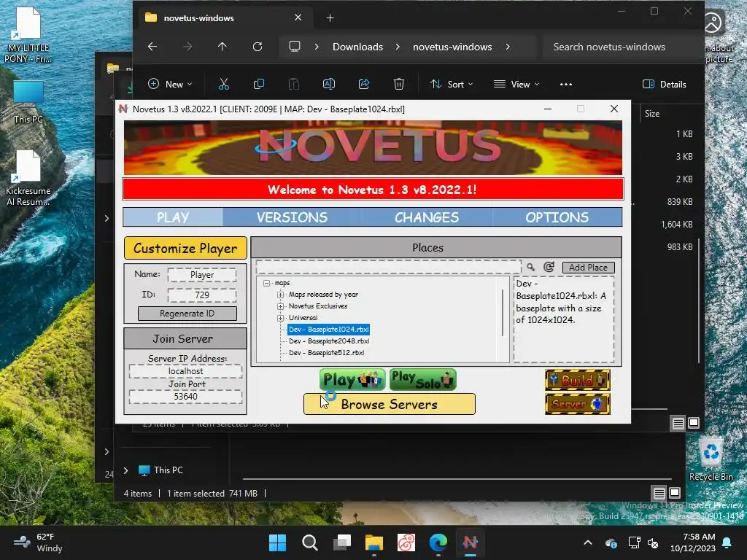Refresh the Explorer folder
This screenshot has width=747, height=560.
coord(258,47)
